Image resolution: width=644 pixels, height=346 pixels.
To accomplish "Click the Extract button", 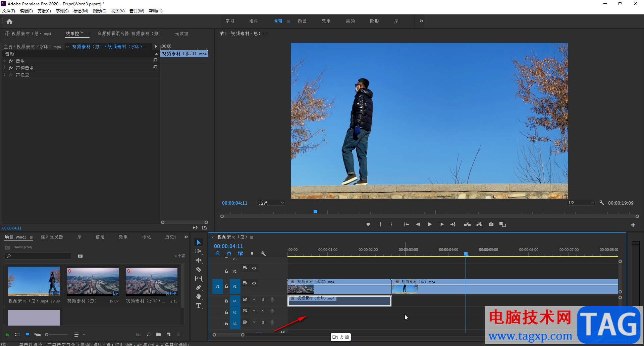I will [479, 224].
